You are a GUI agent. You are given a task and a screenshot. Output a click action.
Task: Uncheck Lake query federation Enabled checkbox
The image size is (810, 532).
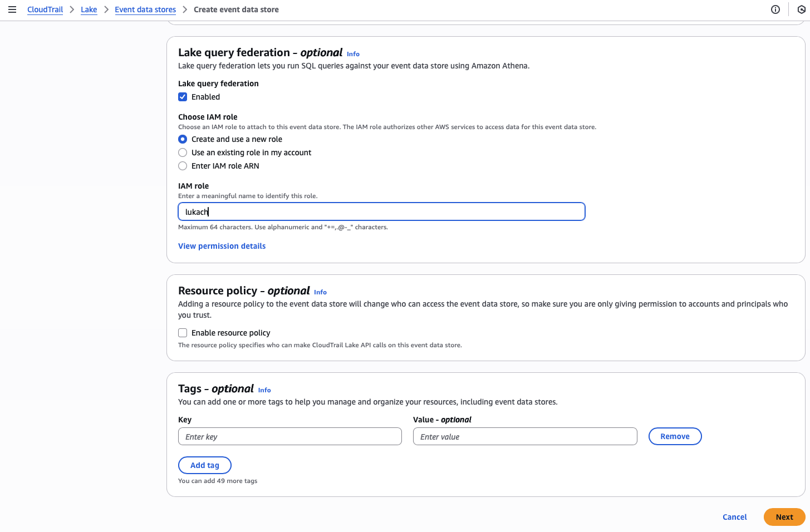point(183,97)
